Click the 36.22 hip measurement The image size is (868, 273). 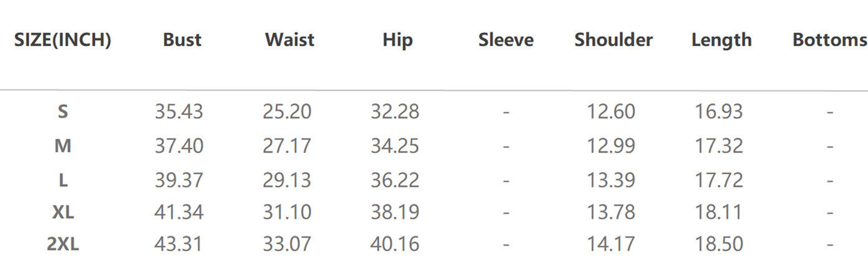pyautogui.click(x=395, y=180)
